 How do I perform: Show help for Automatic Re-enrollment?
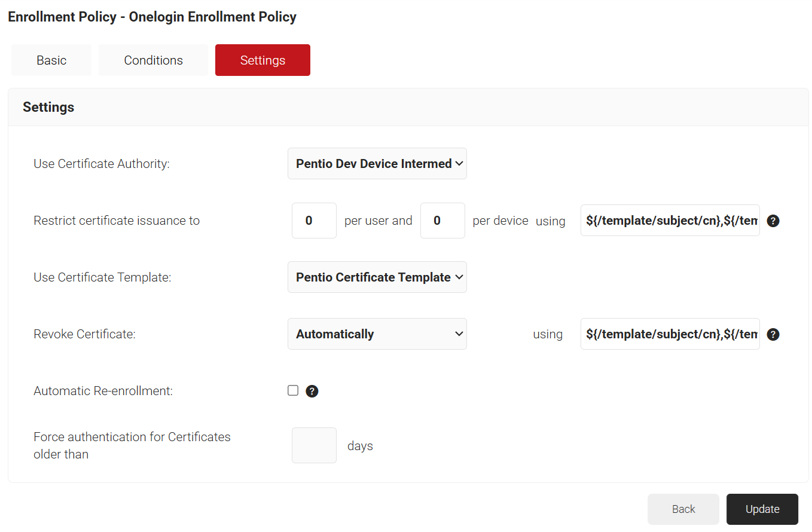point(312,392)
